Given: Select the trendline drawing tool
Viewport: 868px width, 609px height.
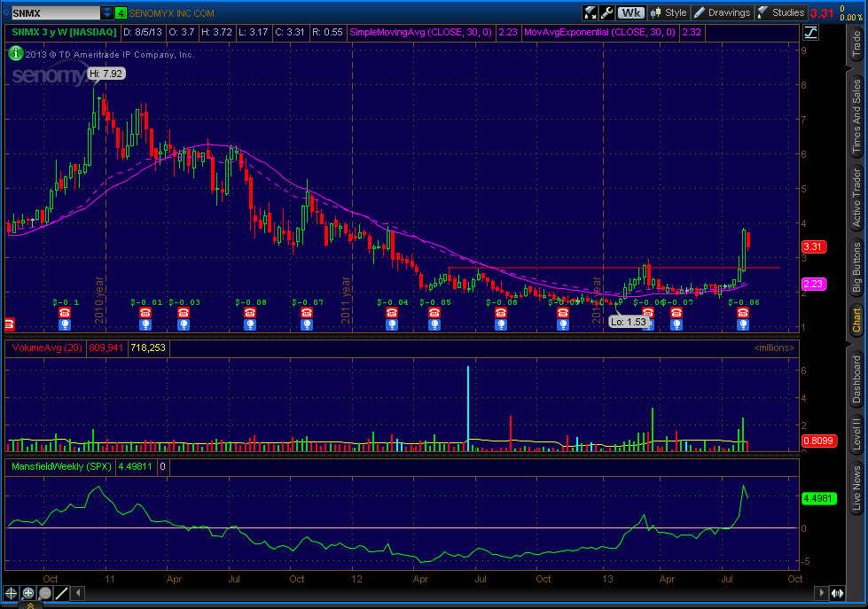Looking at the screenshot, I should [62, 593].
